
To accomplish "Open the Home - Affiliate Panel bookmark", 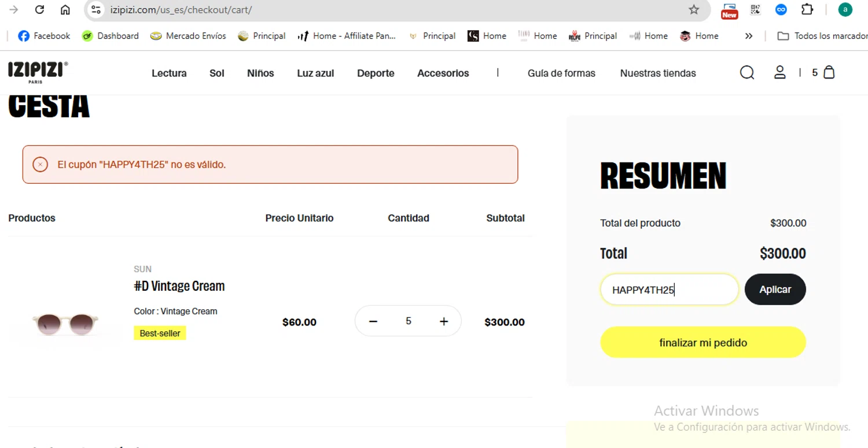I will [x=347, y=36].
